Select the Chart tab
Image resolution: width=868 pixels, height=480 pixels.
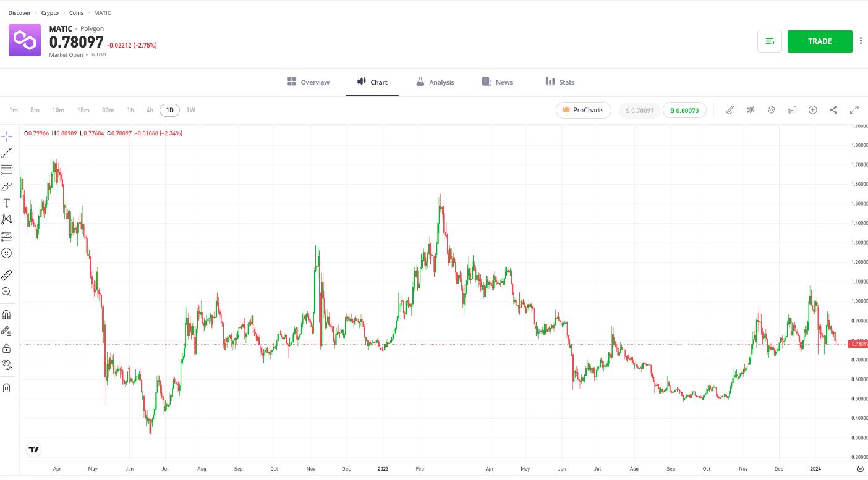click(x=372, y=82)
